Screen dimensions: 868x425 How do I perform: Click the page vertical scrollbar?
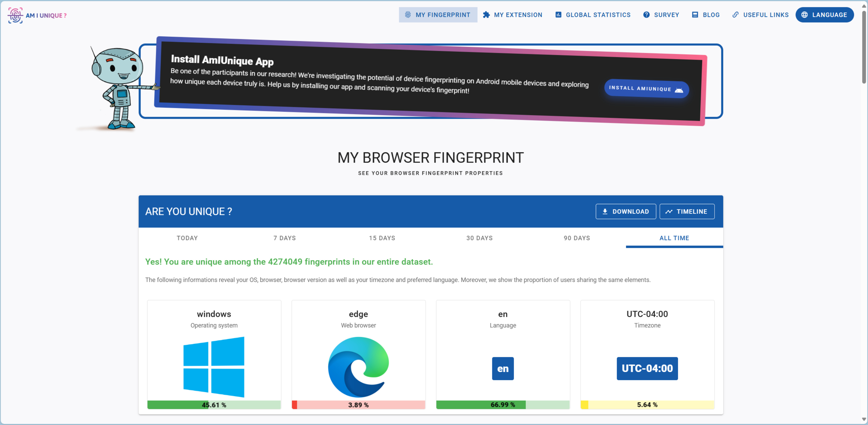[x=864, y=47]
